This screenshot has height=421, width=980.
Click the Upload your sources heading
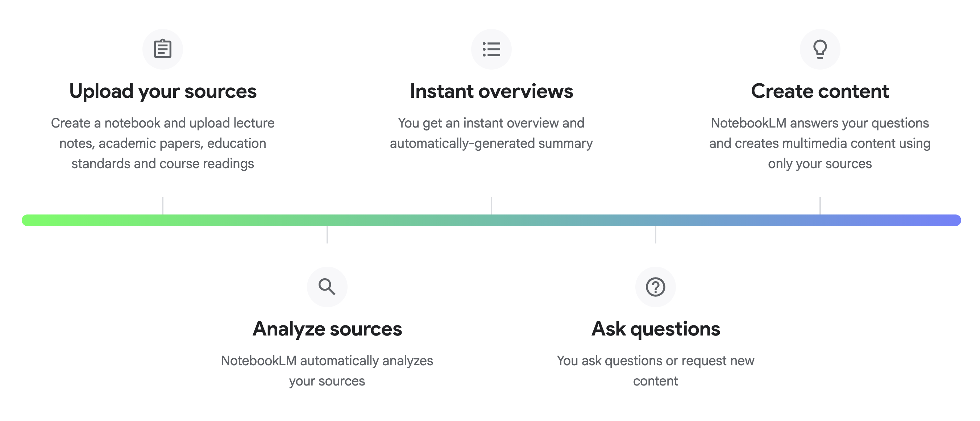point(162,91)
